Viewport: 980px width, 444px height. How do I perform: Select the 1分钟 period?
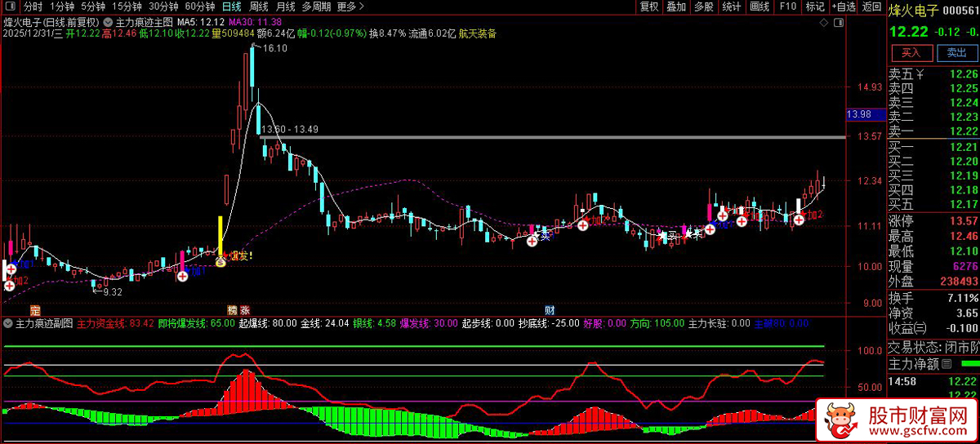point(62,7)
